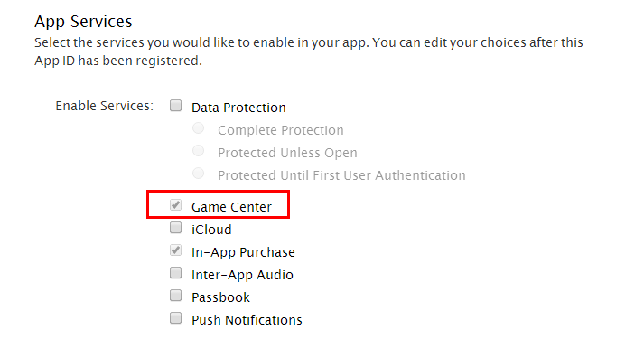Click the iCloud label text
Screen dimensions: 644x358
[x=211, y=230]
